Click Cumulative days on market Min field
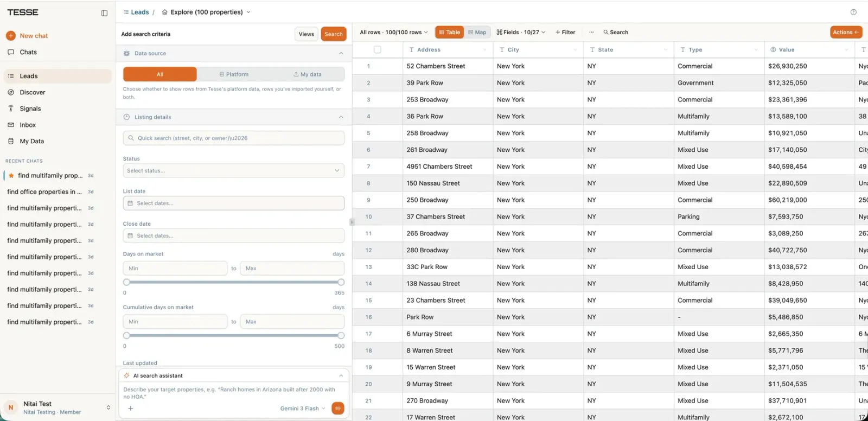The image size is (868, 421). point(175,322)
